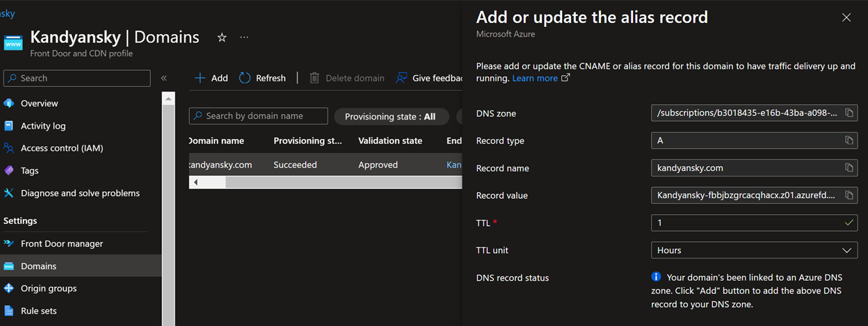The image size is (868, 326).
Task: Close the alias record panel
Action: coord(846,17)
